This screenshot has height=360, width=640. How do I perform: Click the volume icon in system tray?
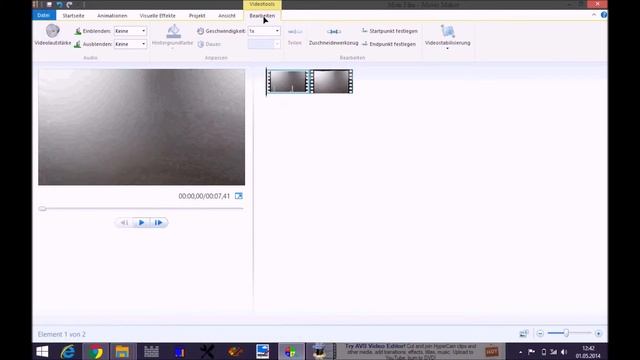tap(564, 352)
